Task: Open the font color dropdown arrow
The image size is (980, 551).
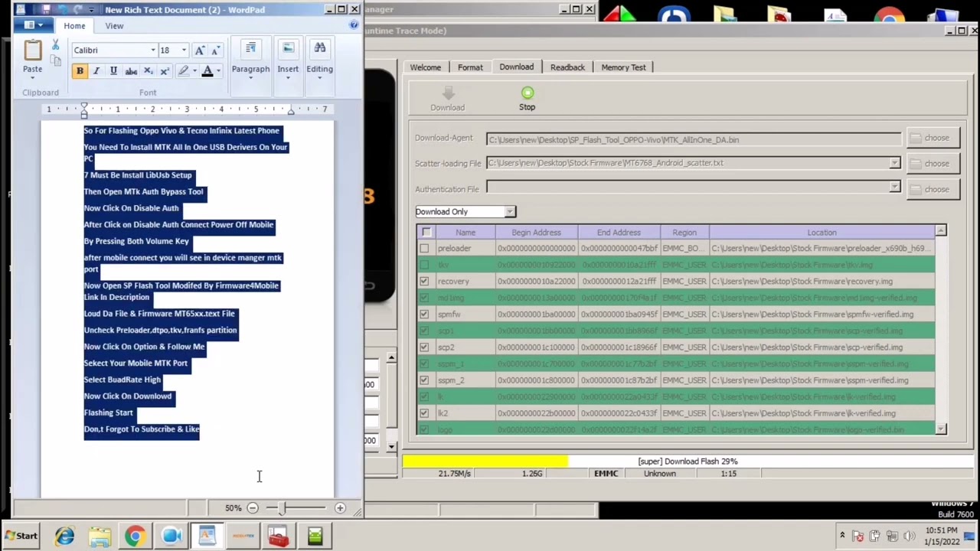Action: [x=218, y=71]
